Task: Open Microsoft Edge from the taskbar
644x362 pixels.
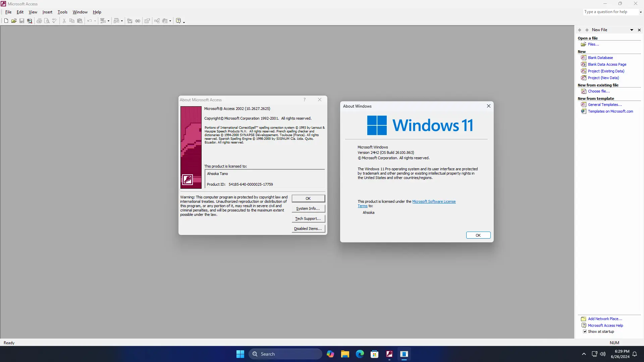Action: click(x=360, y=354)
